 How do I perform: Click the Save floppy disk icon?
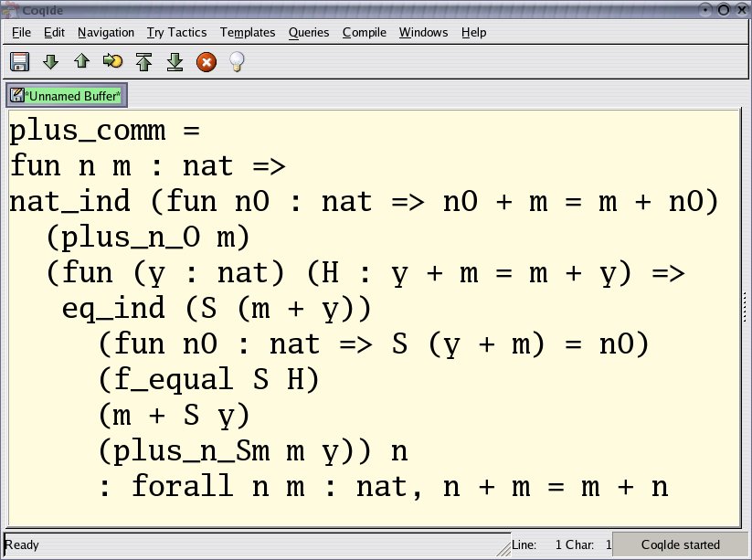click(x=19, y=62)
